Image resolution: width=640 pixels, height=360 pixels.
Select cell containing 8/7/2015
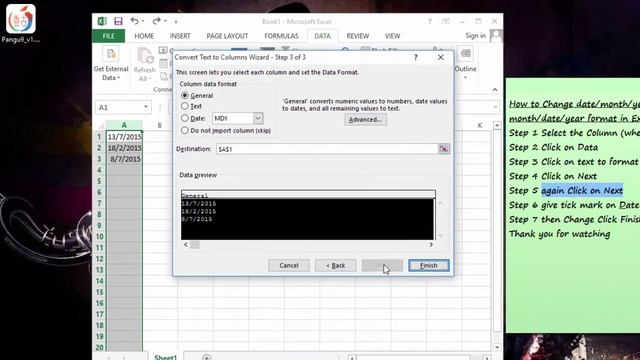pos(124,159)
